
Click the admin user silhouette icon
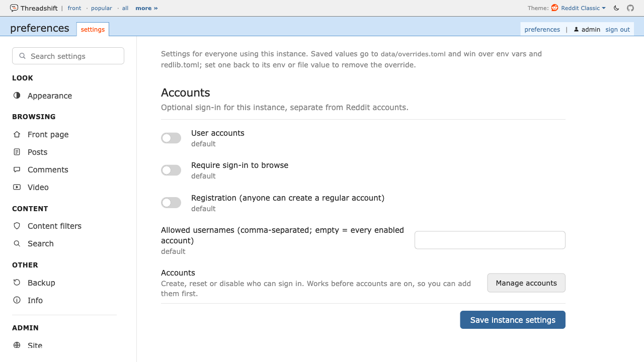pyautogui.click(x=576, y=30)
